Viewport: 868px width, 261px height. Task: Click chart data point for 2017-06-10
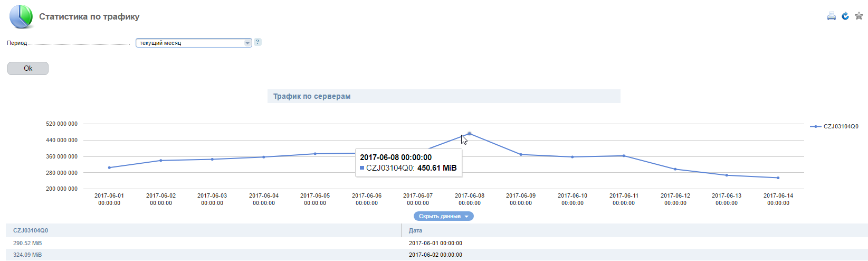(572, 157)
